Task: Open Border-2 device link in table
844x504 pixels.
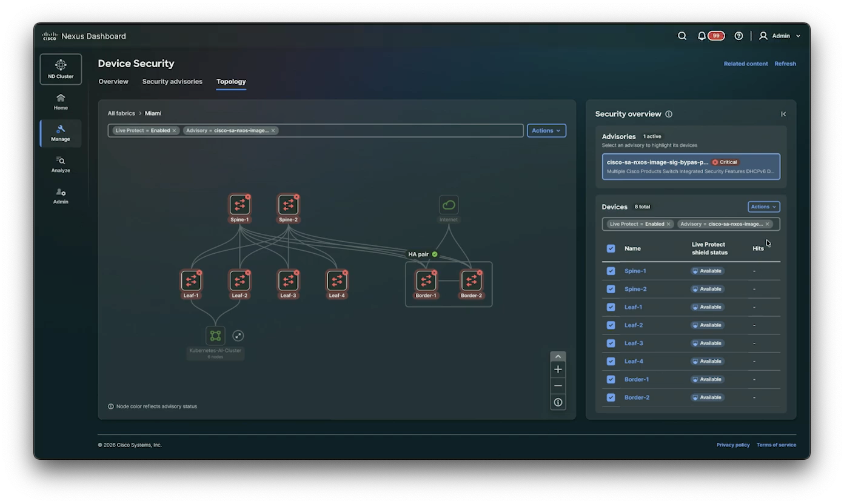Action: coord(637,397)
